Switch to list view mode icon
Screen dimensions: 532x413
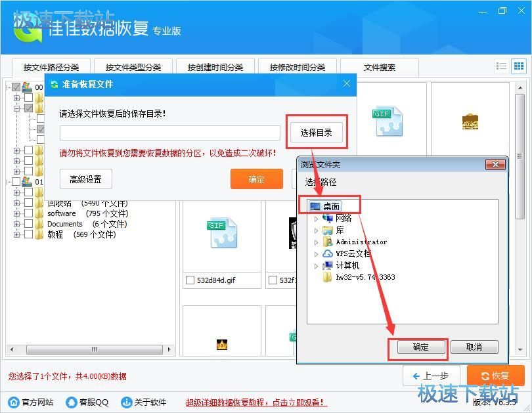point(501,66)
